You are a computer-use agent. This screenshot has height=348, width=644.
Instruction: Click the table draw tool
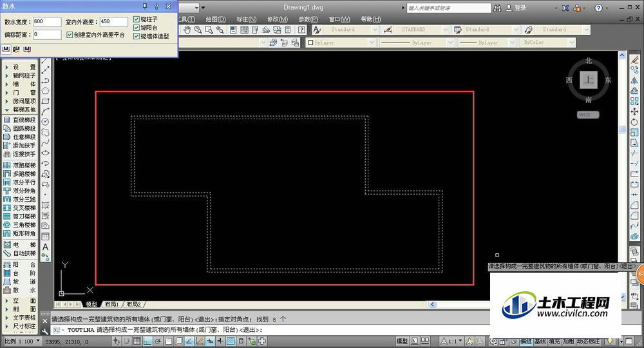(45, 237)
